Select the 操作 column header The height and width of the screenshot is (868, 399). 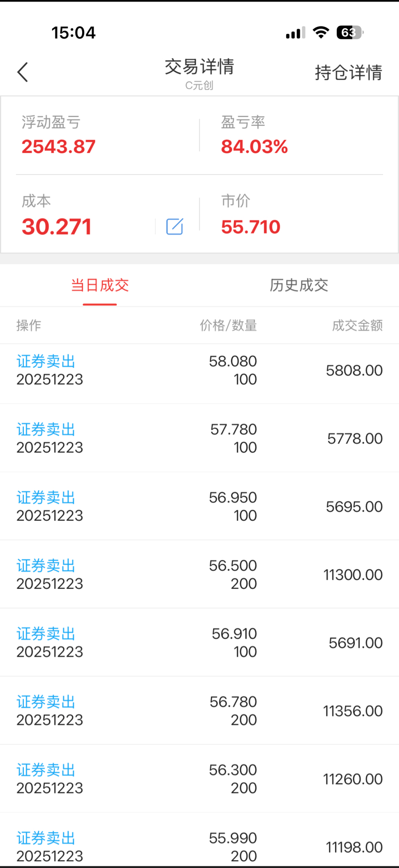(x=29, y=325)
